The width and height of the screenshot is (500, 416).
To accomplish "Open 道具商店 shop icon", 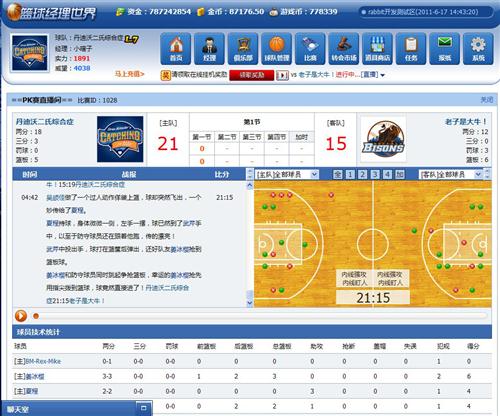I will [x=377, y=49].
